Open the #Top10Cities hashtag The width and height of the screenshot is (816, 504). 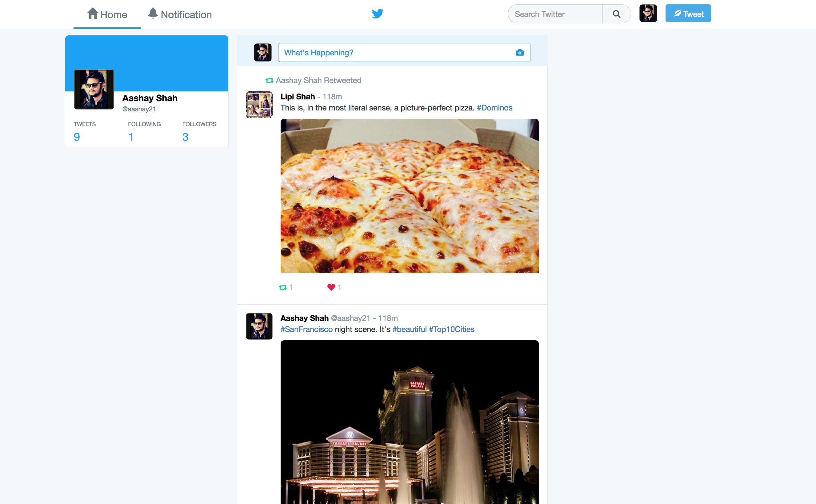coord(452,329)
